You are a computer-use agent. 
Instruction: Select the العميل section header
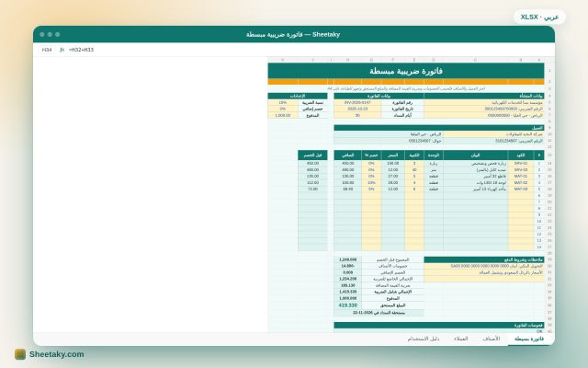tap(439, 128)
